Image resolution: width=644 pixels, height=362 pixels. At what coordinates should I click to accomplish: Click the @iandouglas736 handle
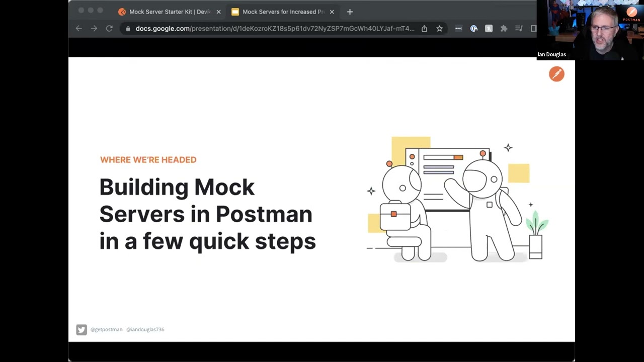pyautogui.click(x=145, y=329)
